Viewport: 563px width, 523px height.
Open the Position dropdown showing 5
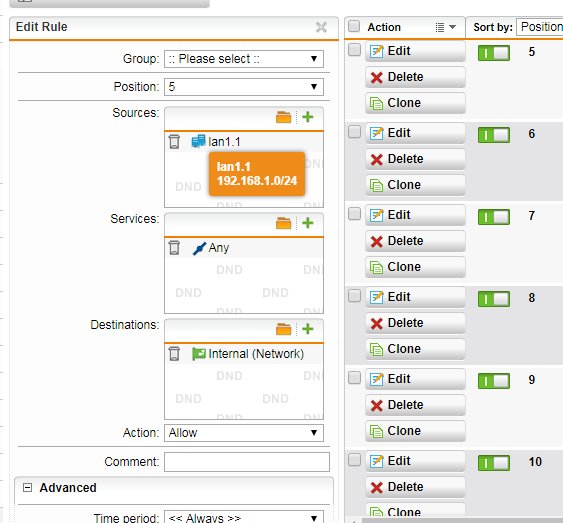(244, 87)
